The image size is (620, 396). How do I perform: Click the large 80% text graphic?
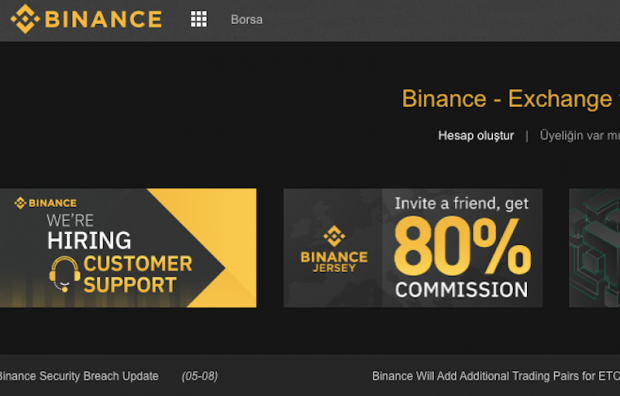[x=463, y=246]
